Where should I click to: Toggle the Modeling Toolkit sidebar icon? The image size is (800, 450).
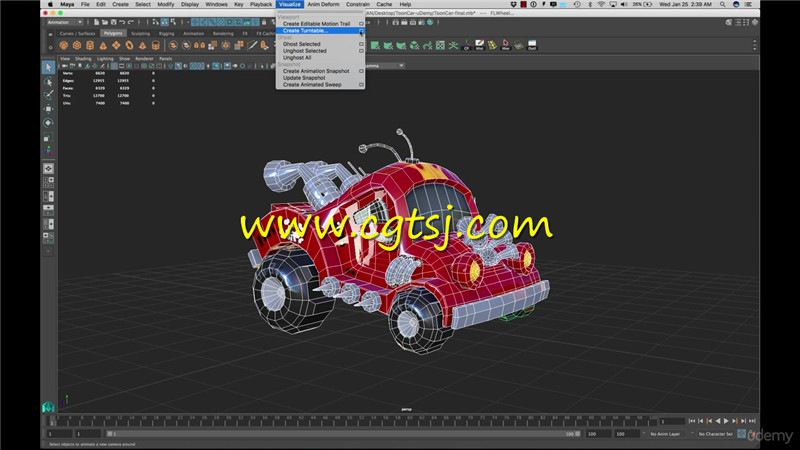(x=729, y=22)
